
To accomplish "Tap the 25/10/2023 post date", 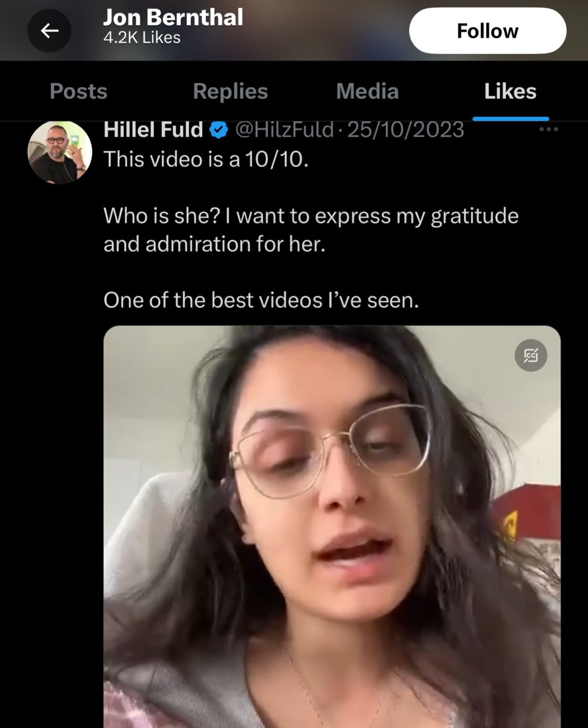I will pyautogui.click(x=405, y=129).
